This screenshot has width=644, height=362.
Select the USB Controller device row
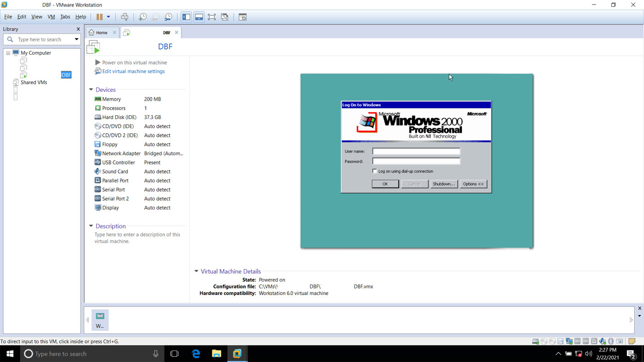[x=139, y=163]
